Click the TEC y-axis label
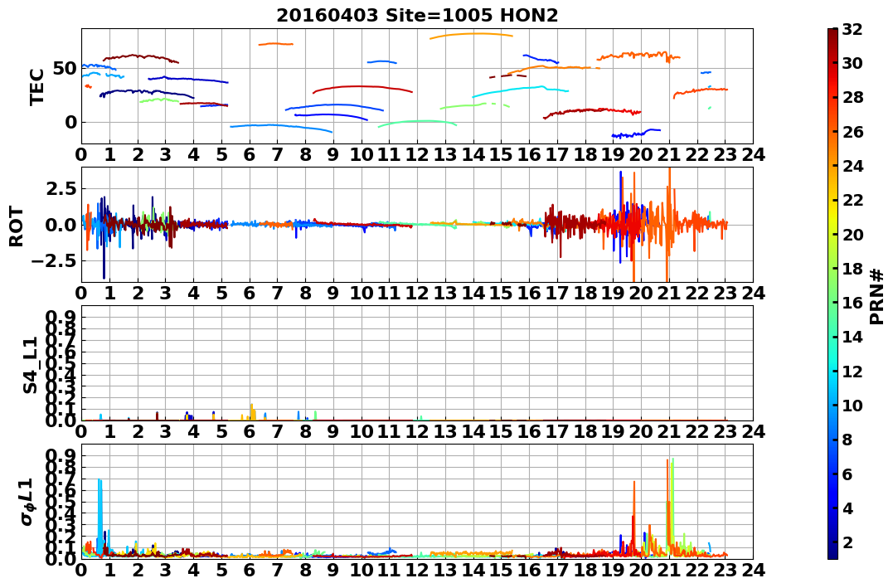Screen dimensions: 893x588 click(37, 86)
